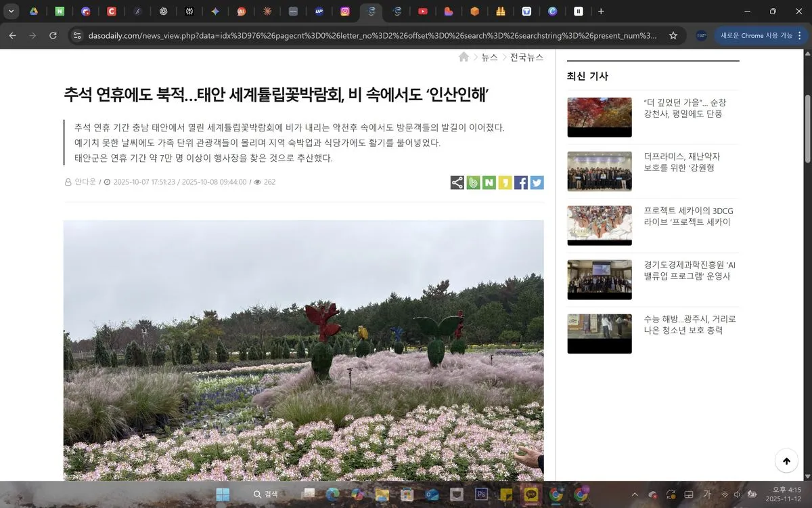Click the 전국뉴스 breadcrumb link
Screen dimensions: 812x508
click(x=526, y=58)
